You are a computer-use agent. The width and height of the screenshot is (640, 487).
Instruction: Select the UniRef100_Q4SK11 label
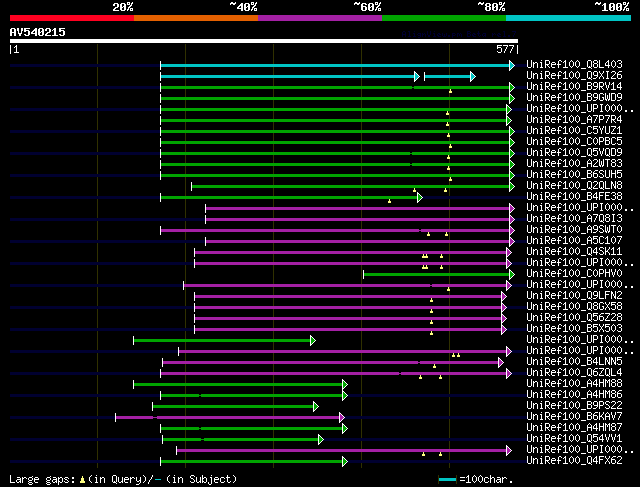[574, 252]
